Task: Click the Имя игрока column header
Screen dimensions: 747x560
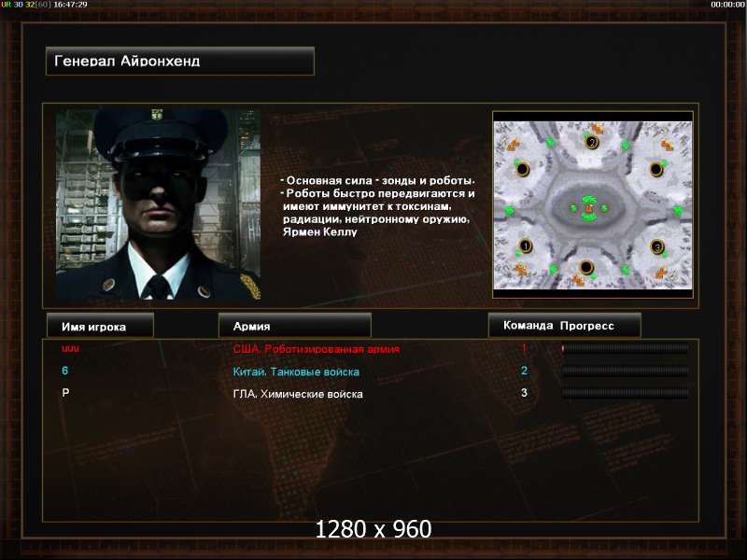Action: click(100, 326)
